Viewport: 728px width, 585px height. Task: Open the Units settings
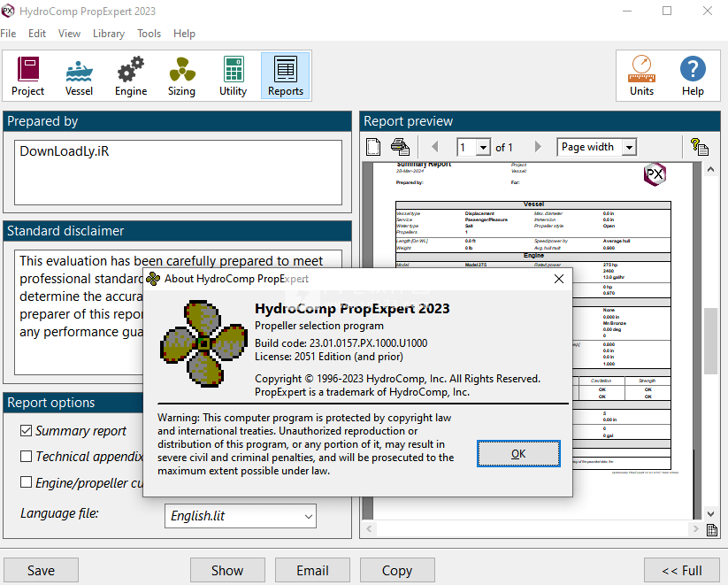[641, 76]
